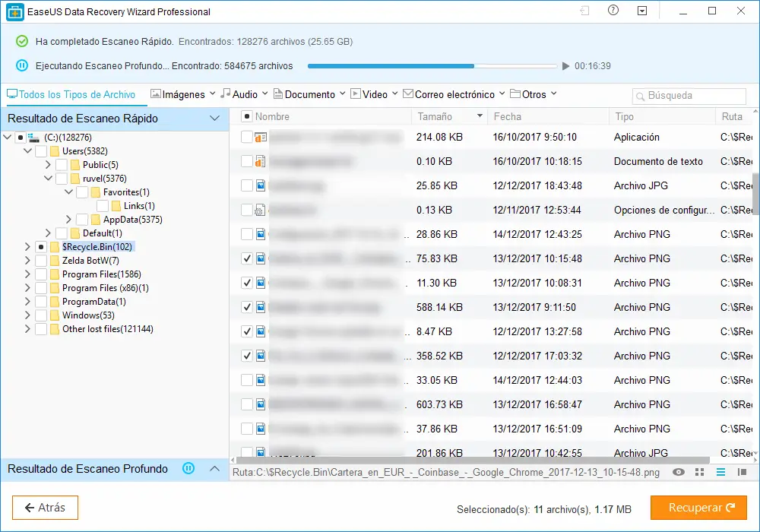Click the config gear file icon at 0.13 KB row
Screen dimensions: 760x532
260,211
